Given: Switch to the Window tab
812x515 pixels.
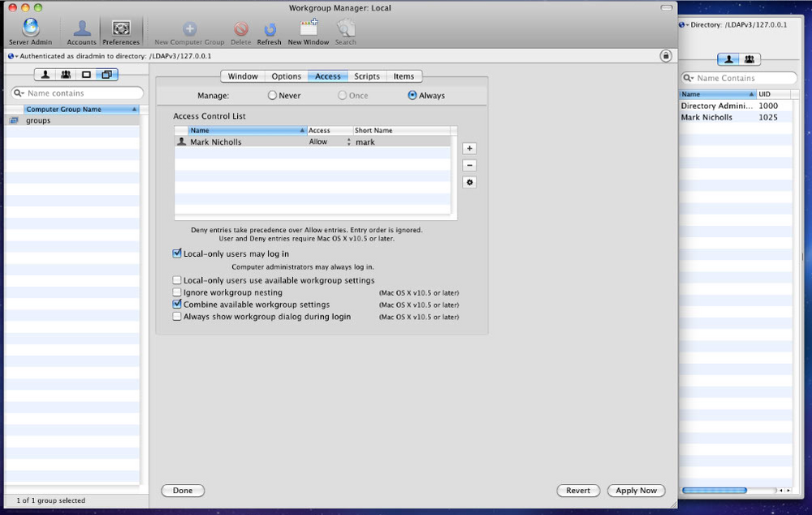Looking at the screenshot, I should click(243, 76).
